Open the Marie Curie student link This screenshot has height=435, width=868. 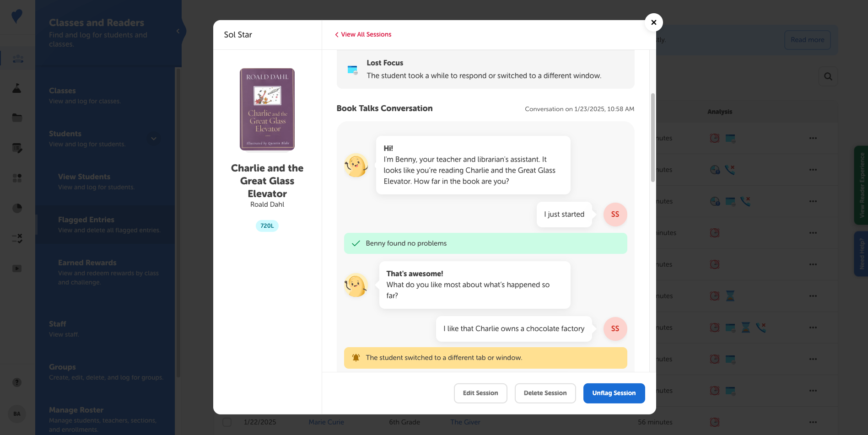[x=326, y=422]
